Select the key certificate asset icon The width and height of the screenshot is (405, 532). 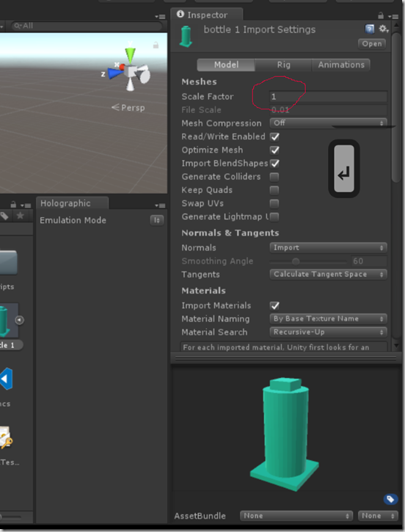tap(6, 437)
